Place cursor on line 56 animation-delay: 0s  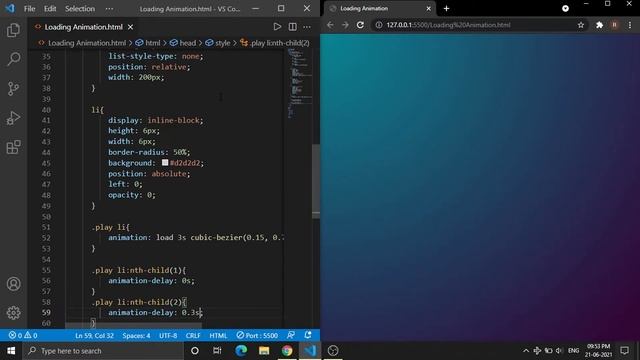(151, 280)
